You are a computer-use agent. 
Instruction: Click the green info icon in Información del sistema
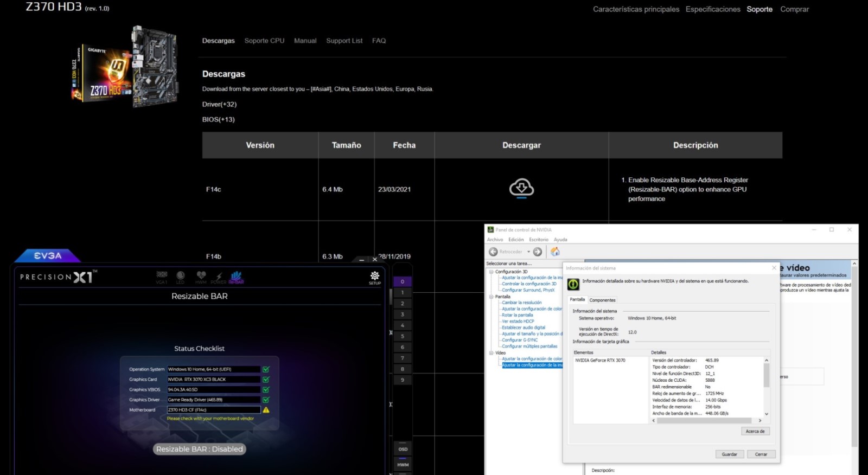point(573,284)
